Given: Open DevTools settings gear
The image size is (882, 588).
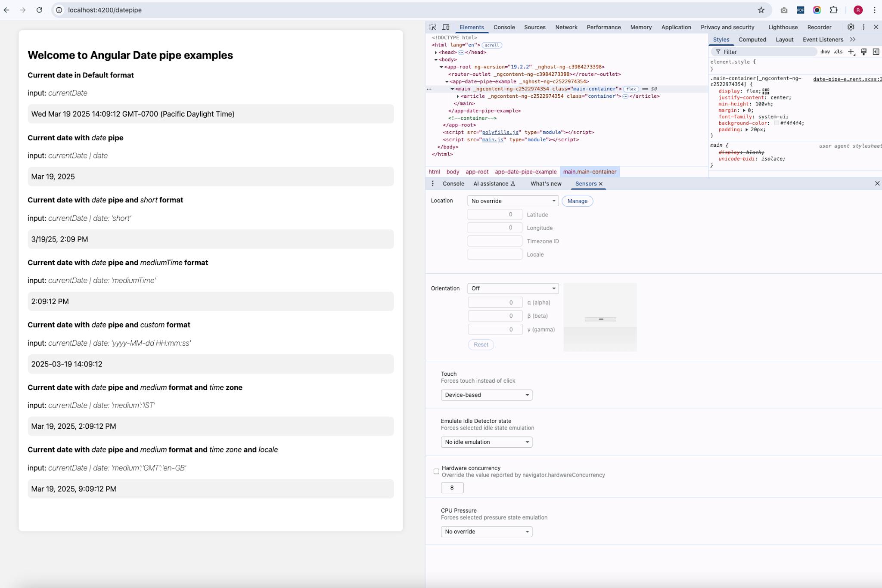Looking at the screenshot, I should (x=851, y=27).
